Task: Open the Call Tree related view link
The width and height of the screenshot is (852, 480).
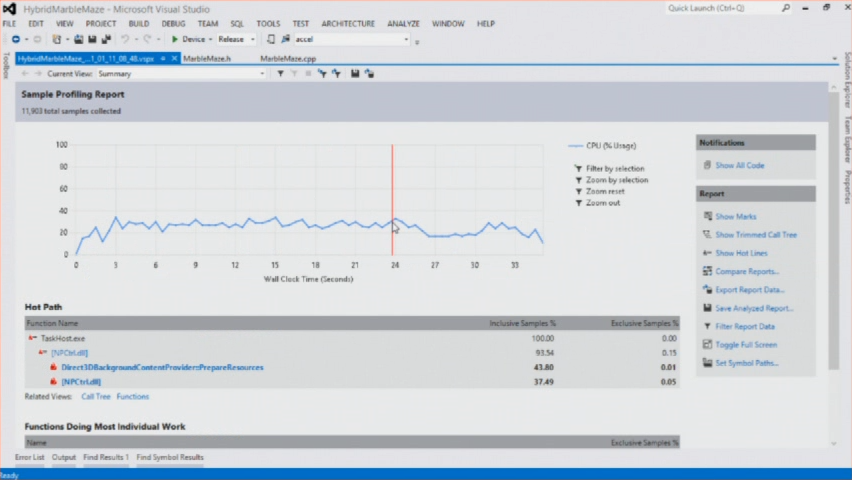Action: pyautogui.click(x=96, y=396)
